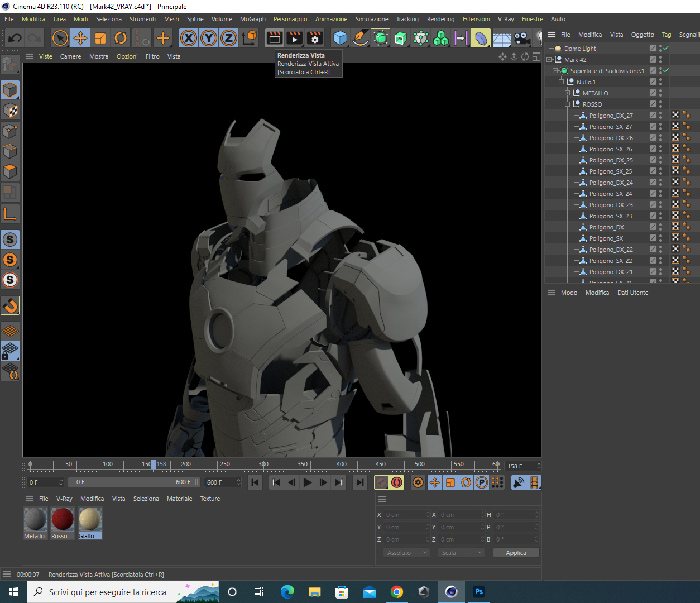Viewport: 700px width, 603px height.
Task: Open the Simulazione menu
Action: tap(372, 19)
